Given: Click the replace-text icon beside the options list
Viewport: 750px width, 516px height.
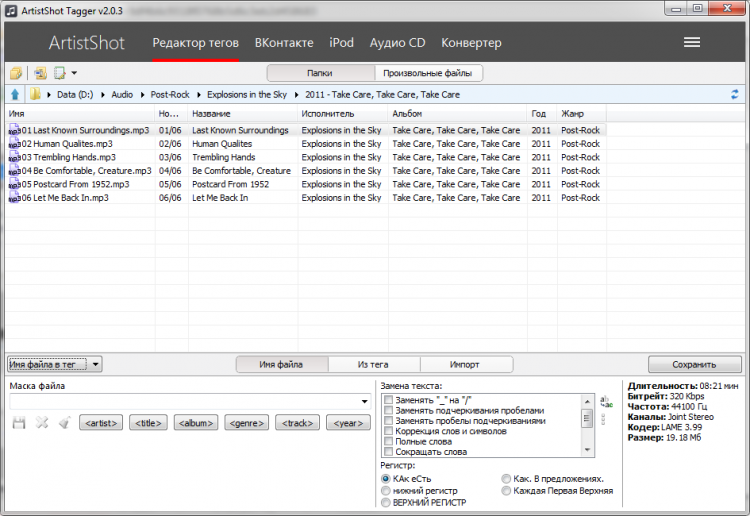Looking at the screenshot, I should 605,402.
